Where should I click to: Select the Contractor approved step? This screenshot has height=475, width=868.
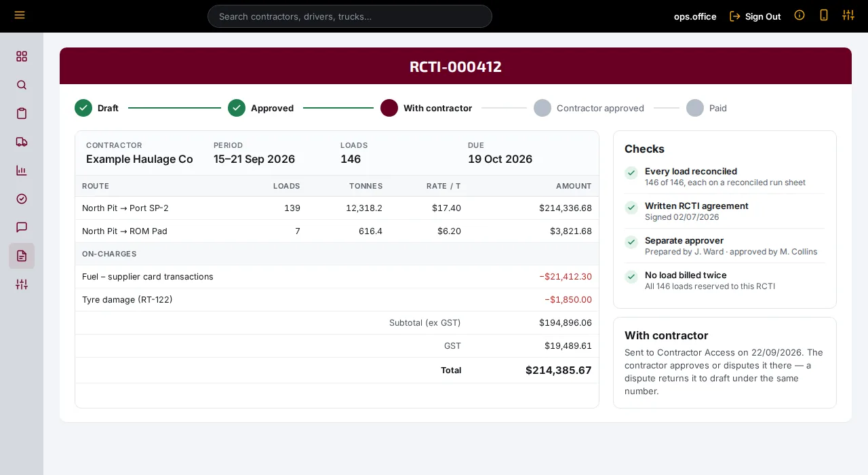pos(589,108)
